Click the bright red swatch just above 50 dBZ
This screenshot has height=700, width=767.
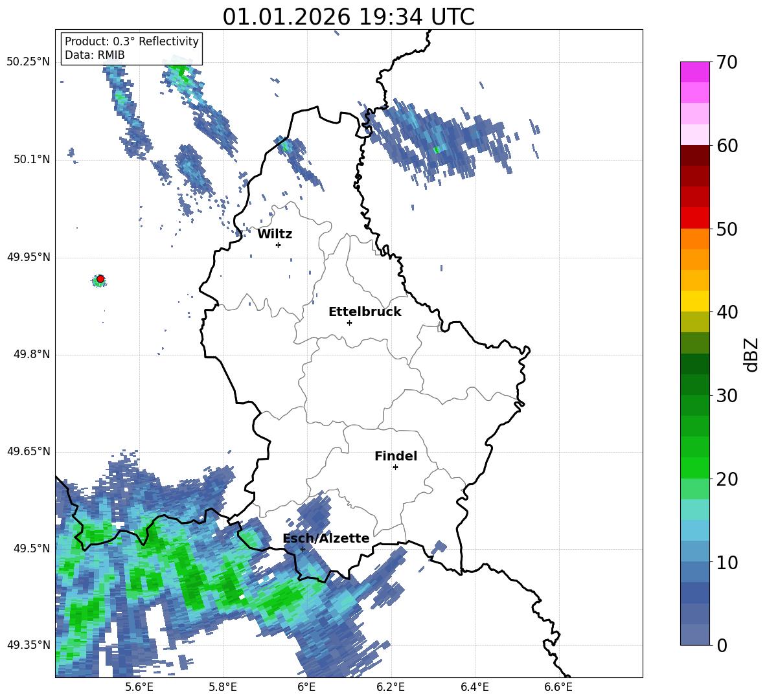[x=694, y=218]
